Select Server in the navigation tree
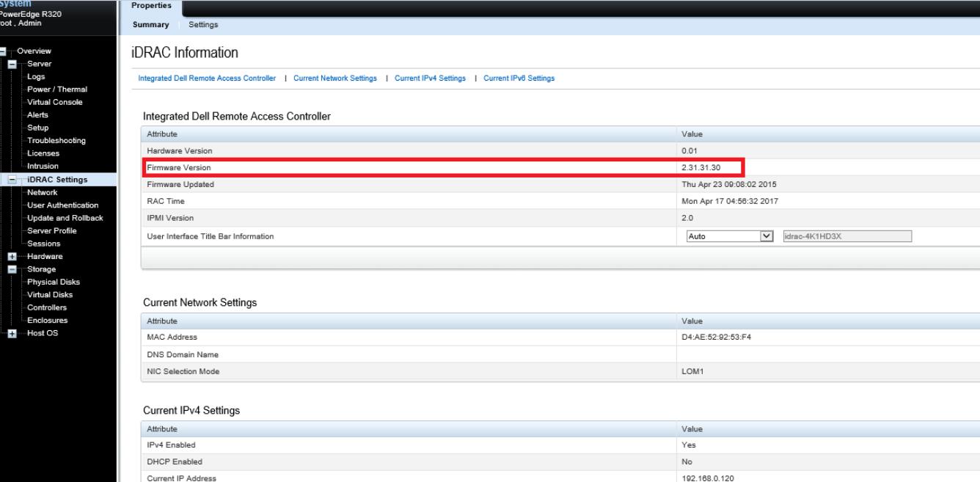 (39, 64)
